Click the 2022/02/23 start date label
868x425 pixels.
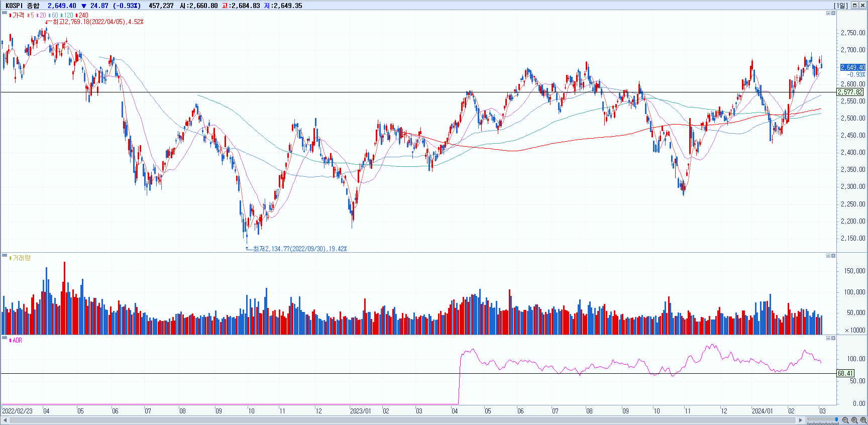point(18,411)
